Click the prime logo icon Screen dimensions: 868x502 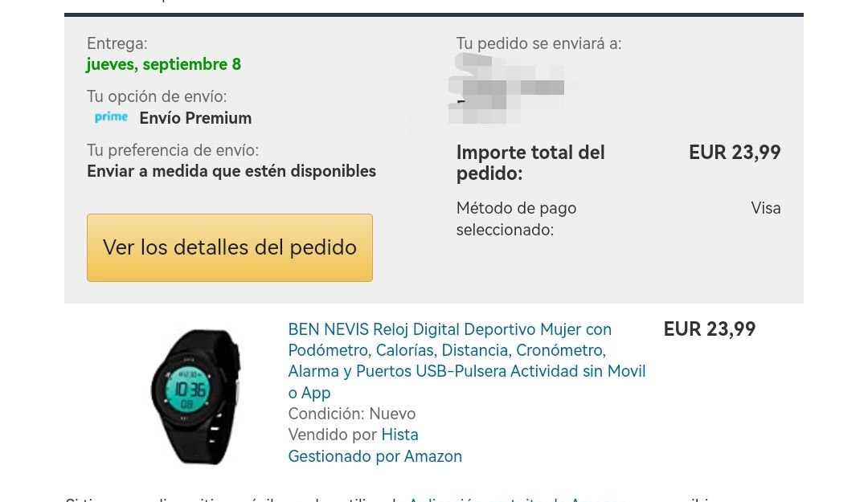click(x=111, y=116)
